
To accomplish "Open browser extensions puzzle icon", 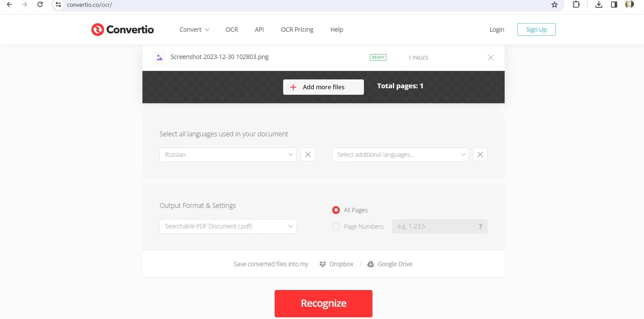I will 576,5.
